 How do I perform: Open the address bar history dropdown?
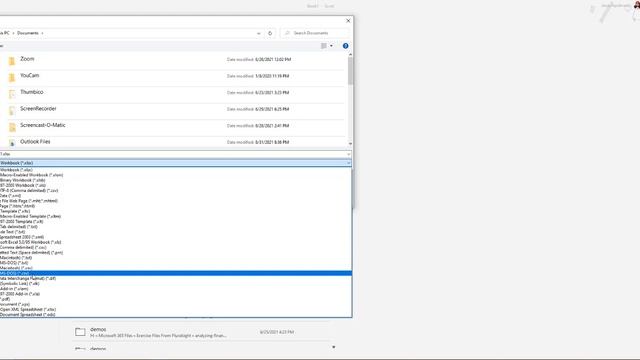[258, 33]
